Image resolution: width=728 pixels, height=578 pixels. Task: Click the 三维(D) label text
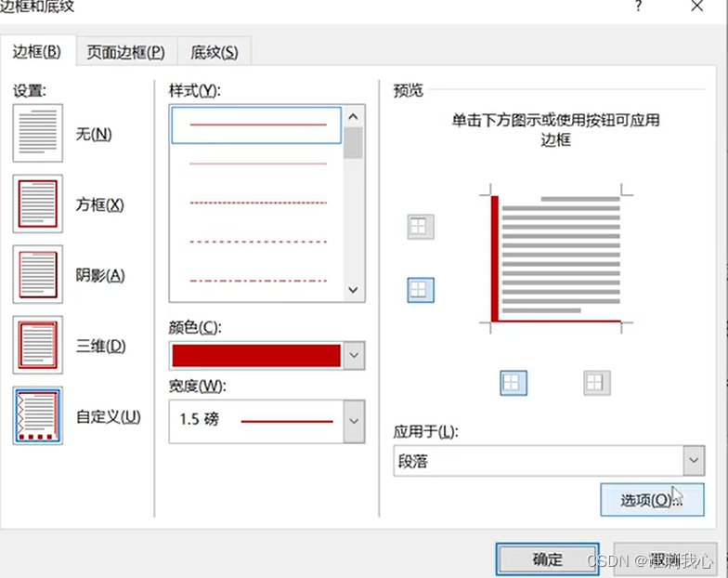pyautogui.click(x=100, y=346)
